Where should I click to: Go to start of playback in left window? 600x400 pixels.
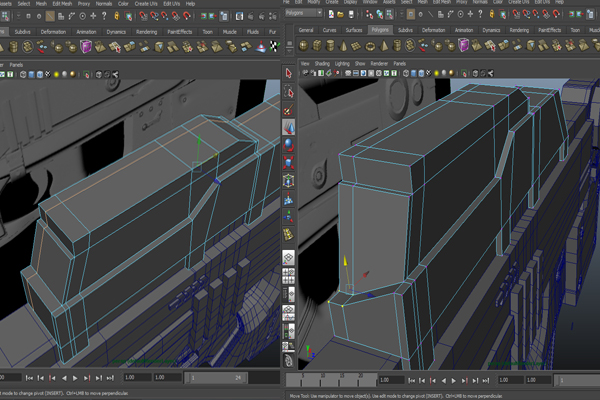(x=29, y=378)
